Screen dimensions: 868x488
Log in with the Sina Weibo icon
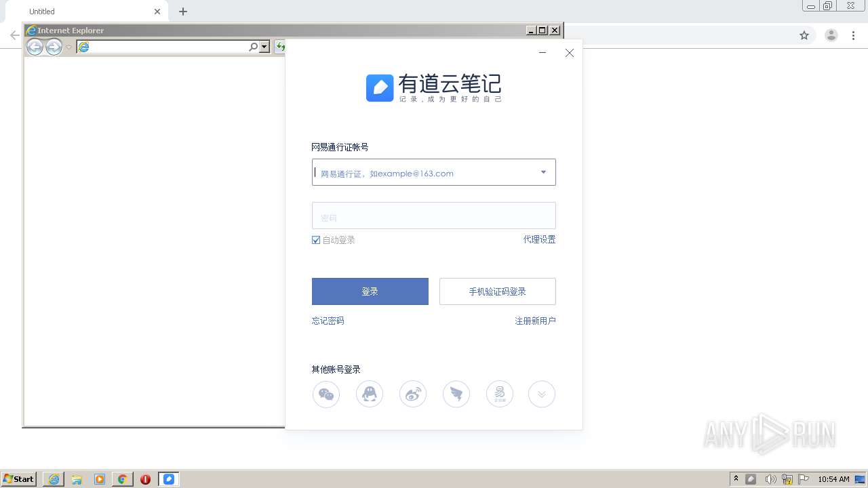tap(413, 394)
